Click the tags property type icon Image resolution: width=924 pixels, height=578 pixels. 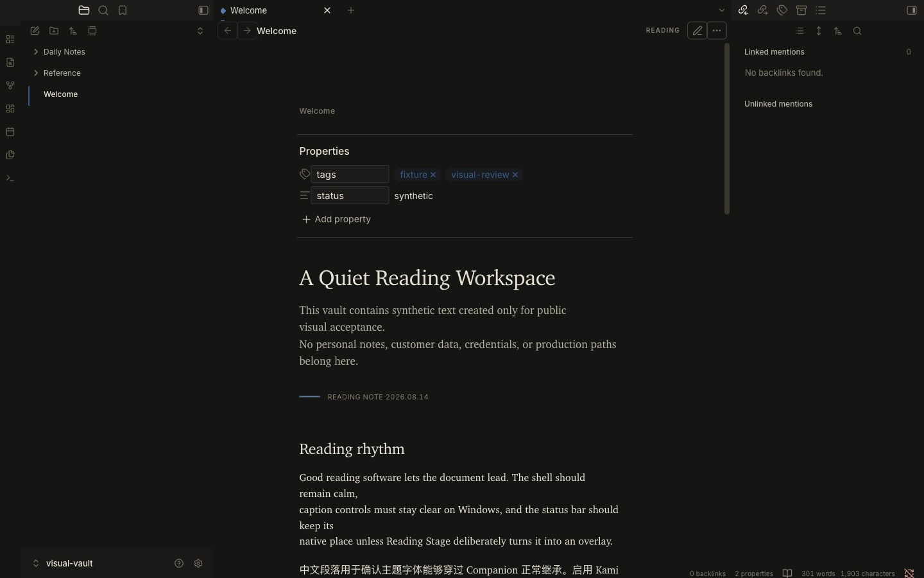coord(305,174)
